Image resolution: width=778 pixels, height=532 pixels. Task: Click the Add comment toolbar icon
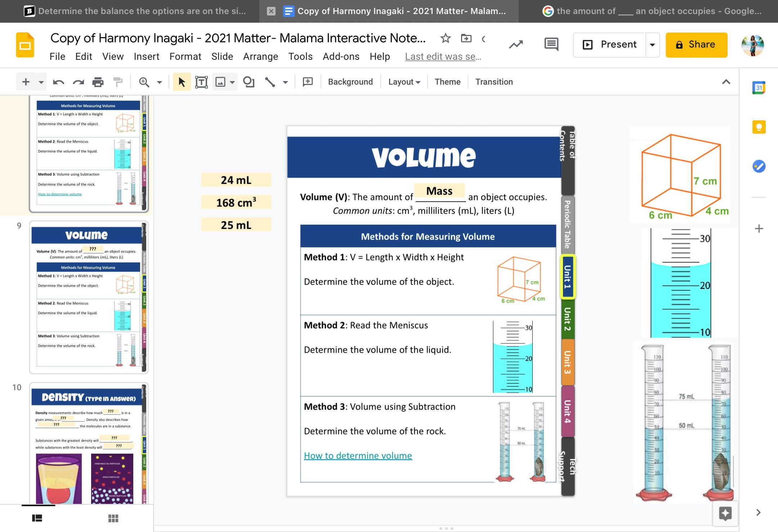coord(308,82)
